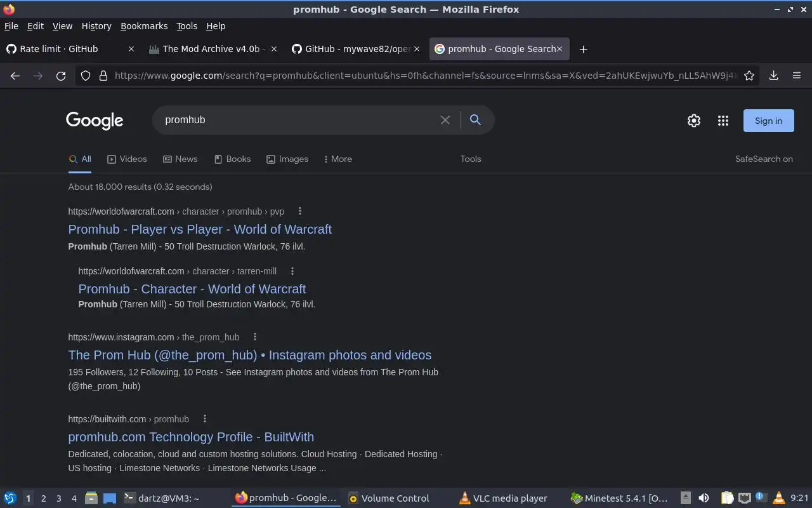The height and width of the screenshot is (508, 812).
Task: Open clipboard manager tray icon
Action: point(727,498)
